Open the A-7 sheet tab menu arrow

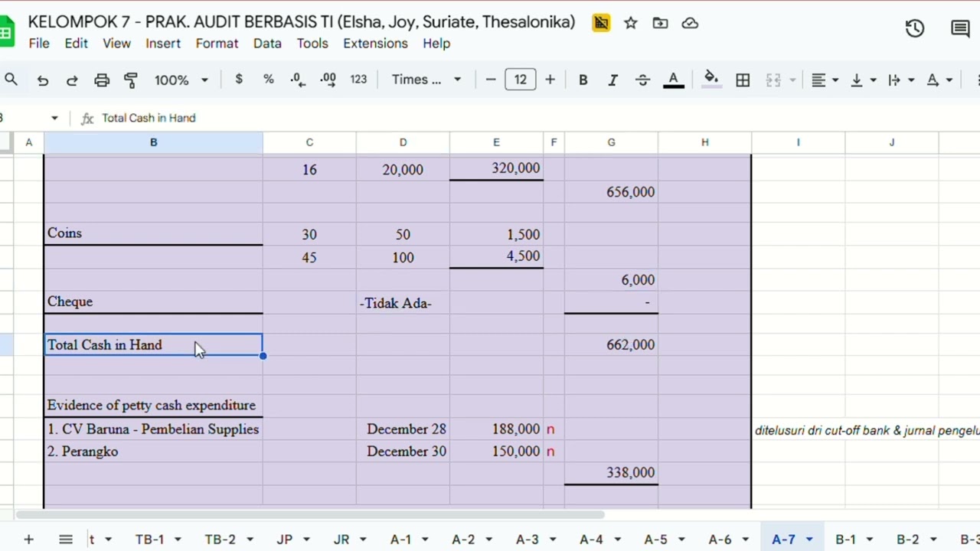click(x=809, y=540)
